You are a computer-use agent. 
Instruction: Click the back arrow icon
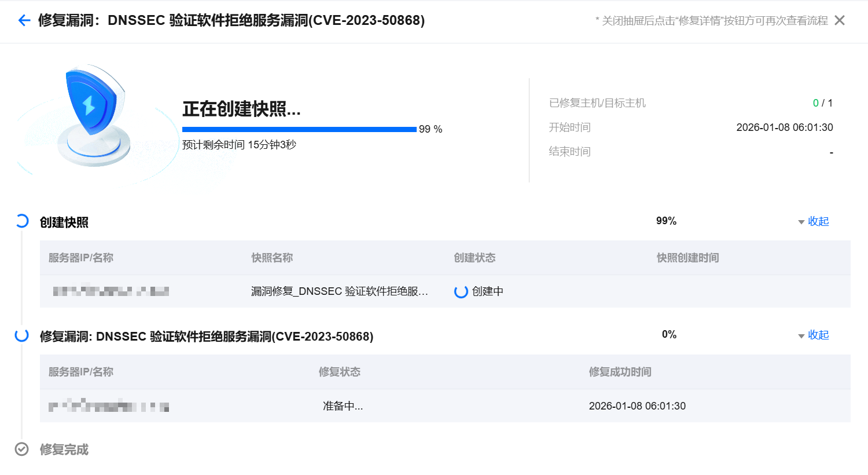[x=24, y=21]
